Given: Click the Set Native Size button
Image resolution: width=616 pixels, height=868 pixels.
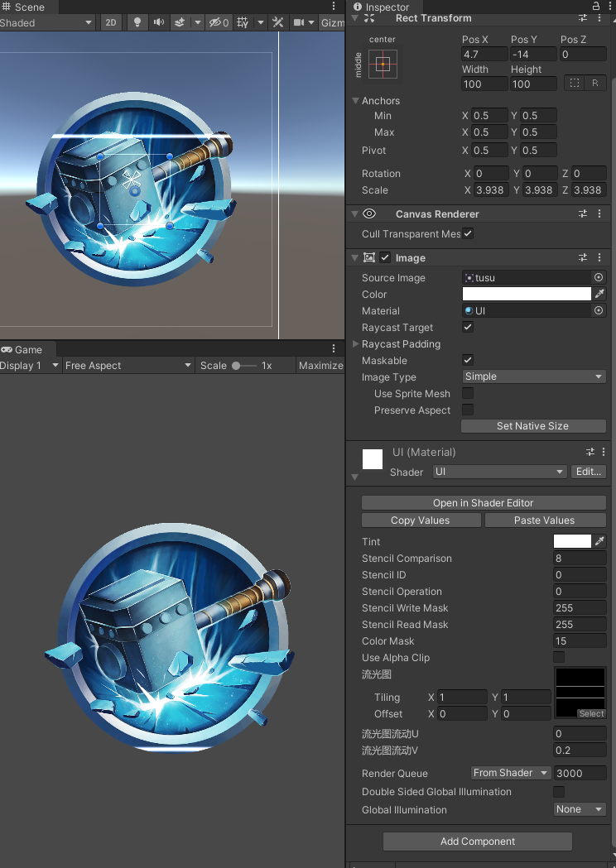Looking at the screenshot, I should (533, 425).
